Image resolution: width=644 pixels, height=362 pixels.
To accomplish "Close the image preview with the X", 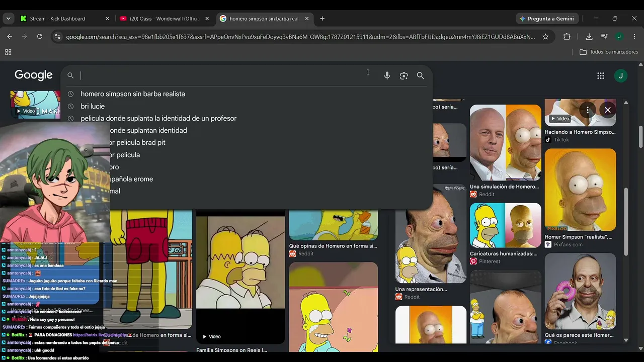I will pos(608,110).
